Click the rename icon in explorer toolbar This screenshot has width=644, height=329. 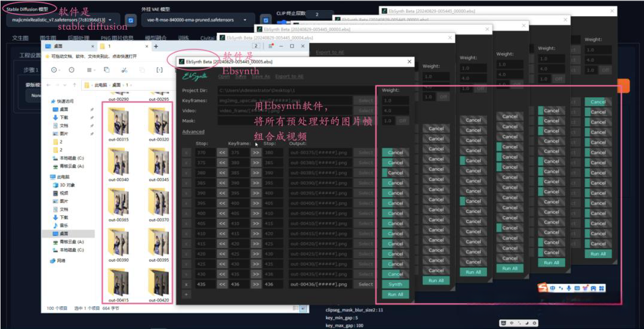(x=159, y=70)
